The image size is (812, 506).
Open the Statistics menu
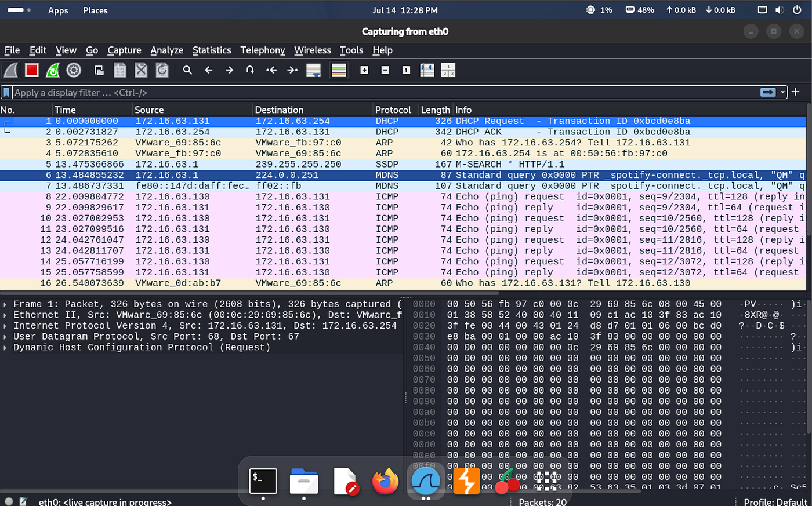coord(212,50)
